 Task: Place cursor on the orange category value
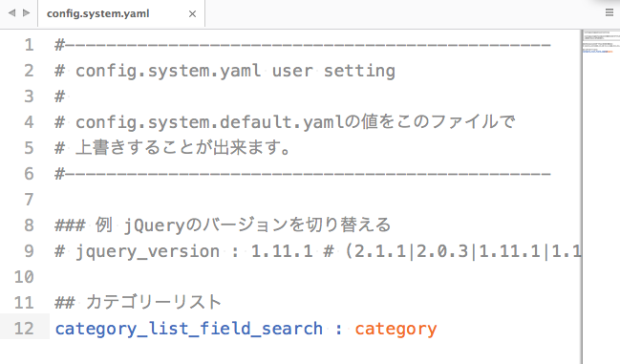point(396,330)
